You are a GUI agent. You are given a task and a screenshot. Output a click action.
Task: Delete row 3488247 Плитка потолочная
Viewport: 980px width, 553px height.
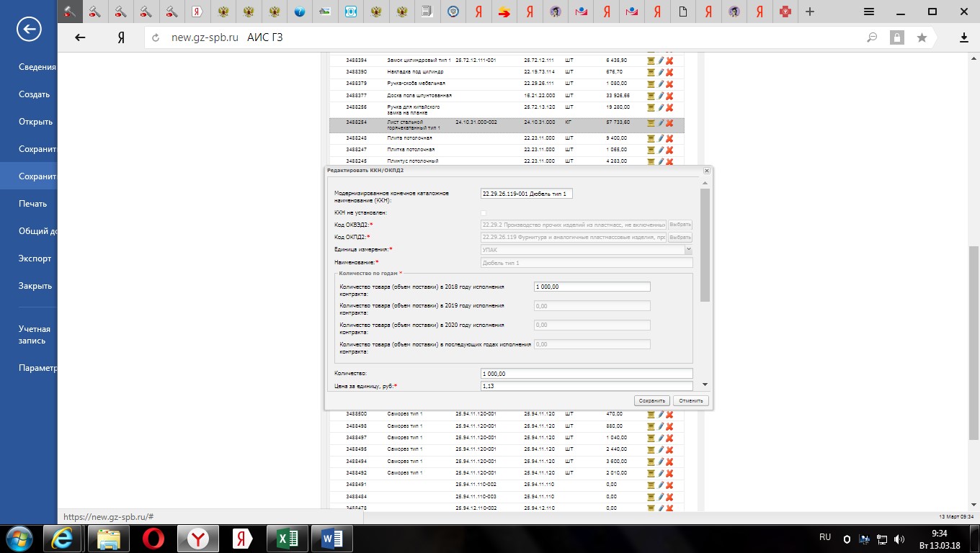pos(669,149)
